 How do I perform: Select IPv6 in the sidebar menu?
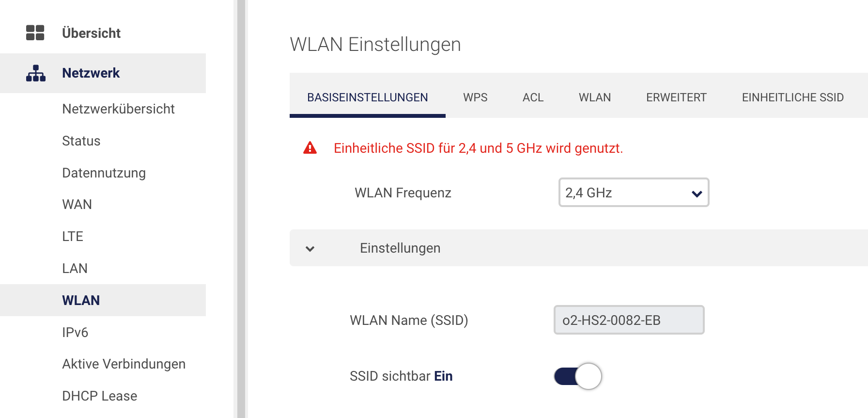tap(75, 333)
